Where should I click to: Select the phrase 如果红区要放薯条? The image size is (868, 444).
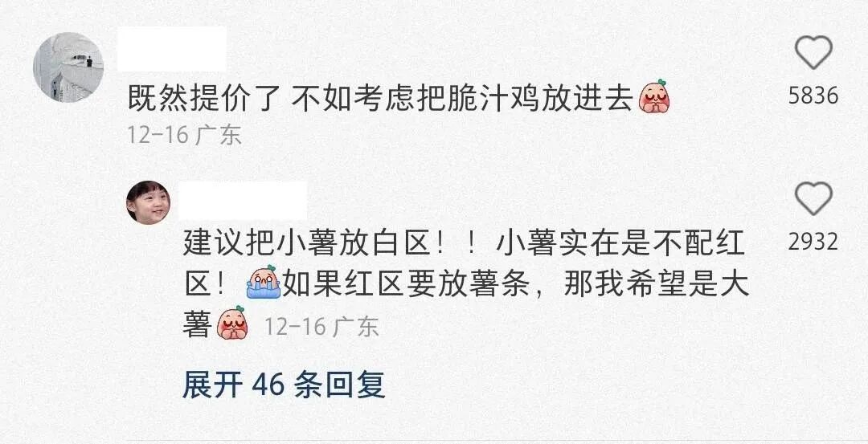pos(407,285)
